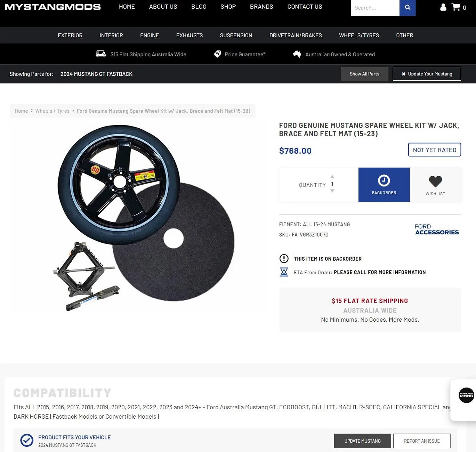This screenshot has width=476, height=452.
Task: Click the Not Yet Rated button
Action: (435, 150)
